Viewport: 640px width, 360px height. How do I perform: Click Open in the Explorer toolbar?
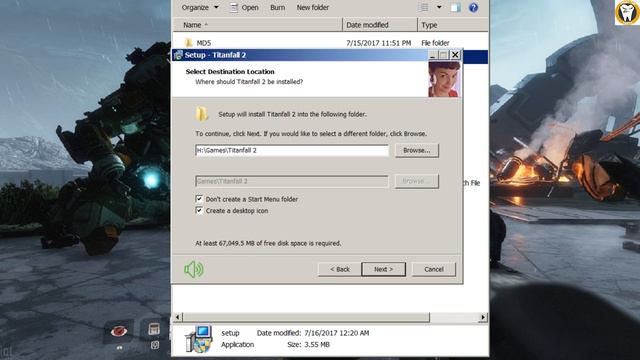pos(244,7)
